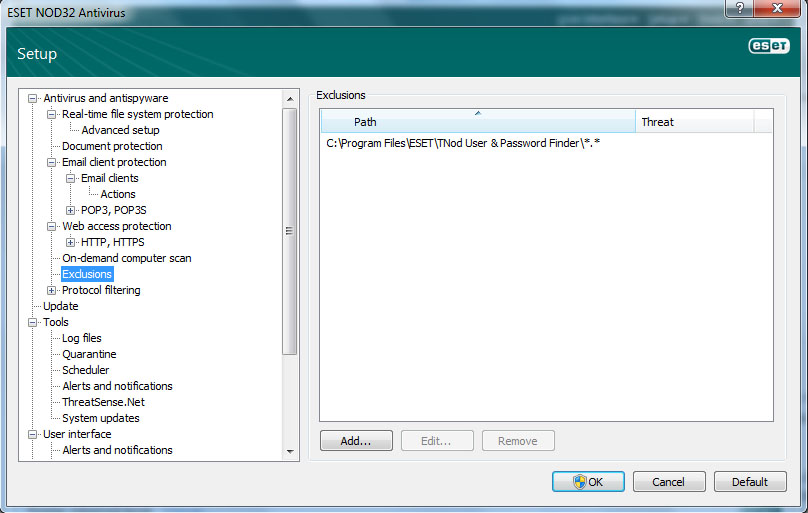
Task: Open Scheduler settings
Action: [86, 370]
